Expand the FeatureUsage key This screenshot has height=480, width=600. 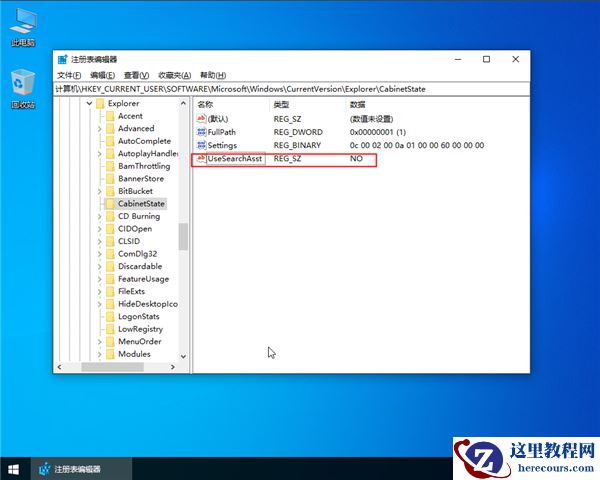point(99,279)
